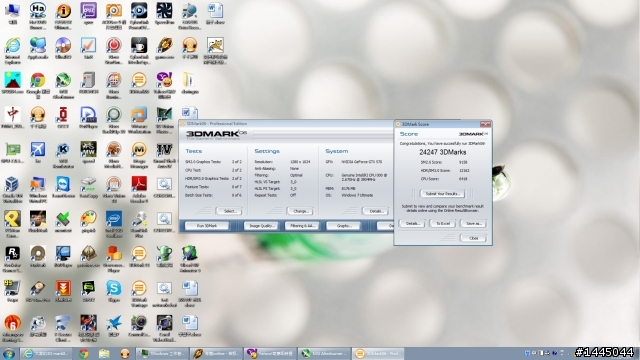The image size is (640, 360).
Task: Open the Oracle VM VirtualBox shortcut
Action: [13, 189]
